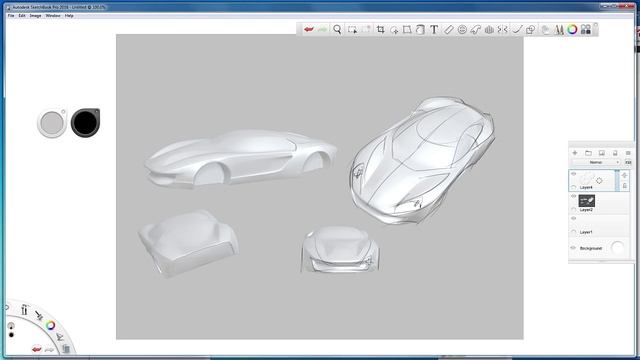Click the gray redo arrow in the lagoon
The width and height of the screenshot is (640, 360).
(49, 349)
